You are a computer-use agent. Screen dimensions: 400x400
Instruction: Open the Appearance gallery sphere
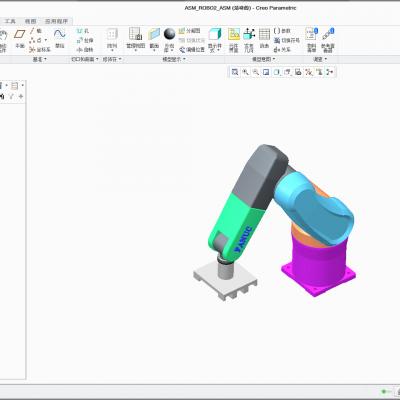[169, 34]
